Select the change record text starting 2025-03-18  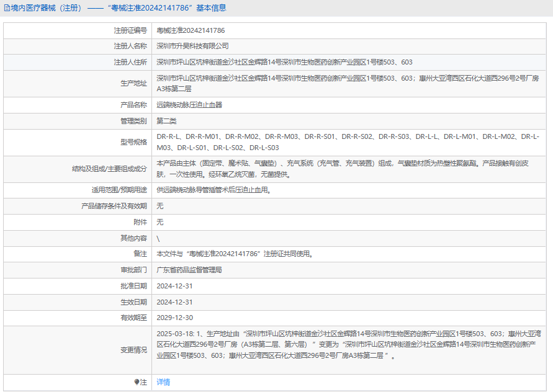pos(349,345)
